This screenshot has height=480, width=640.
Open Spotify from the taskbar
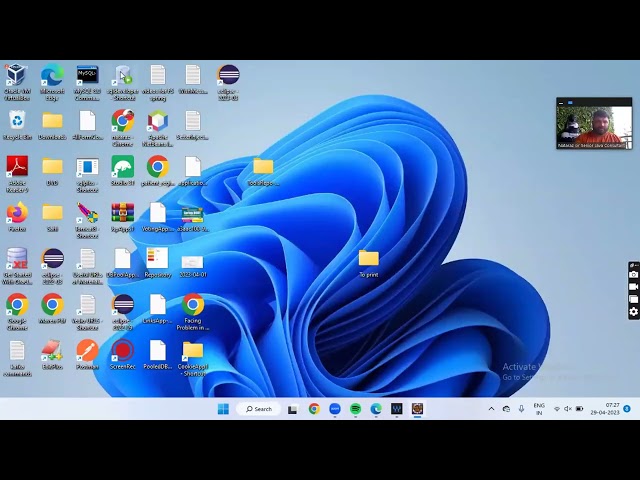coord(356,409)
